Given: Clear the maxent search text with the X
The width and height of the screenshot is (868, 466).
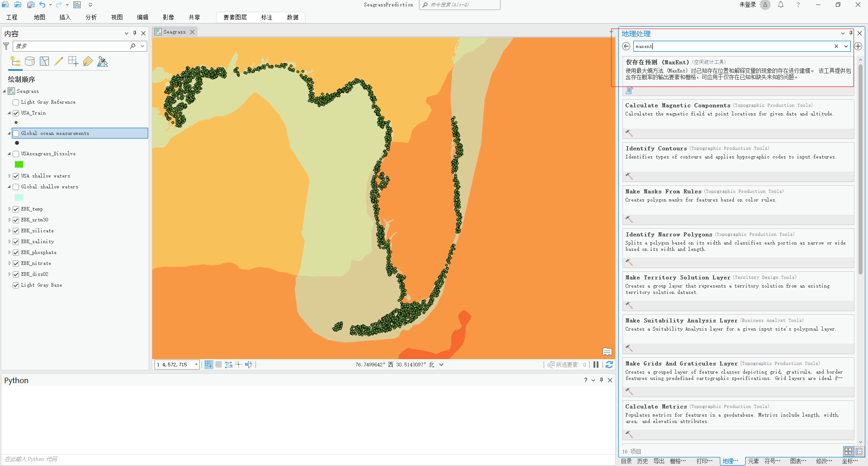Looking at the screenshot, I should click(x=836, y=46).
